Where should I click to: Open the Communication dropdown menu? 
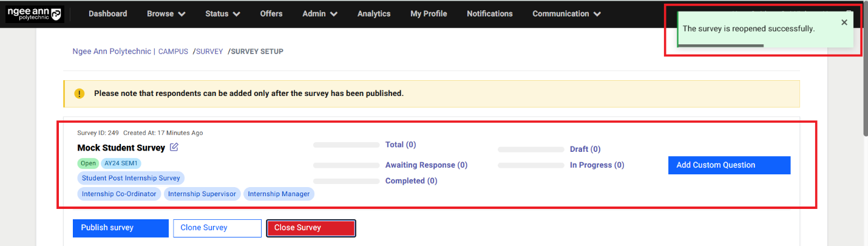(566, 14)
